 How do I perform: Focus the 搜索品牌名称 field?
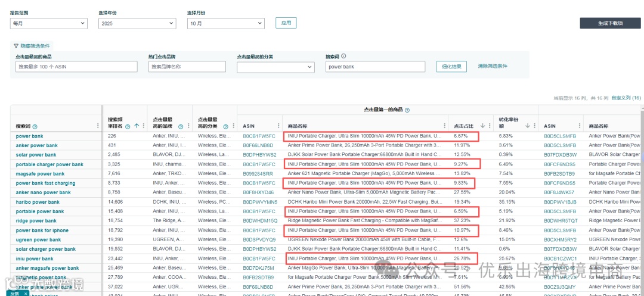click(187, 67)
